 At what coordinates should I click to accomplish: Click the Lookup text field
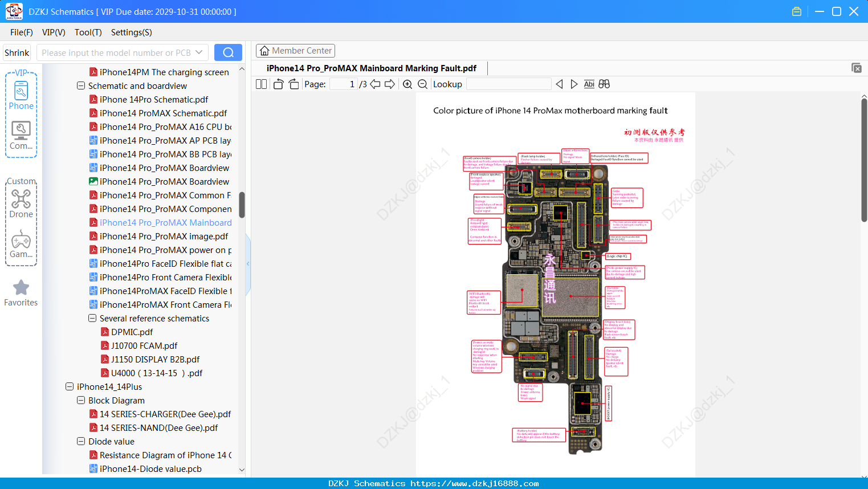click(x=508, y=84)
